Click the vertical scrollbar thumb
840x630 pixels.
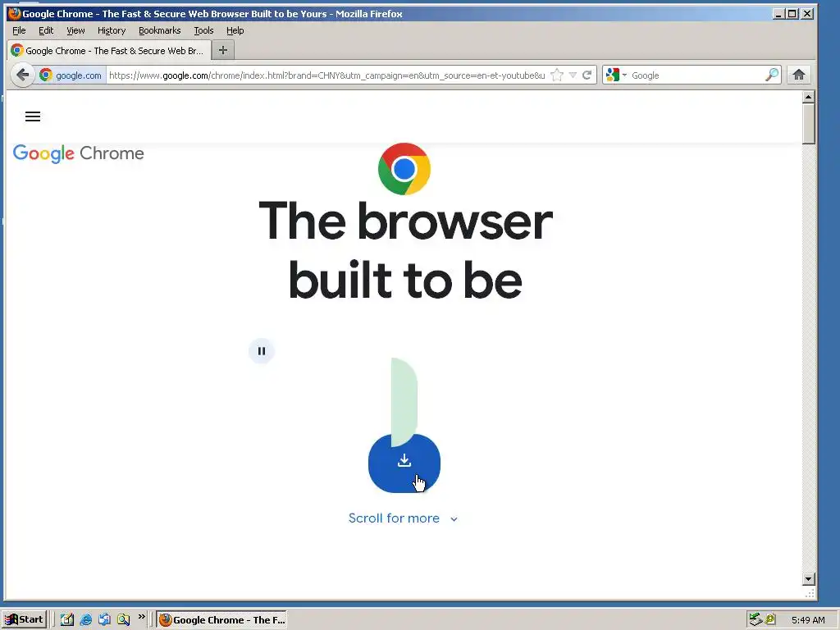(x=808, y=124)
